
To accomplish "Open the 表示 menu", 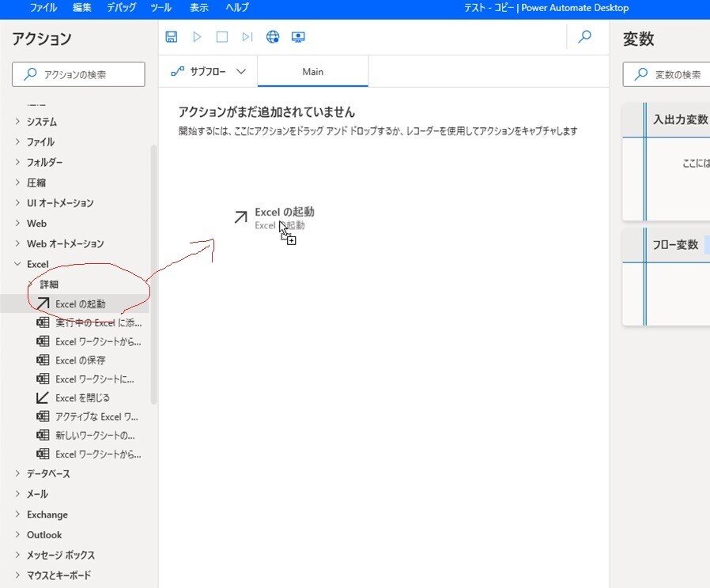I will (198, 8).
